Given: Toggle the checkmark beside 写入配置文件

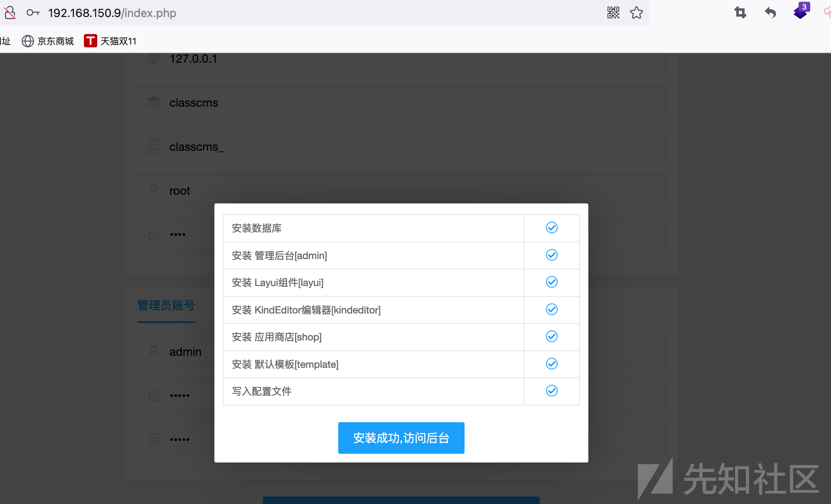Looking at the screenshot, I should tap(551, 391).
